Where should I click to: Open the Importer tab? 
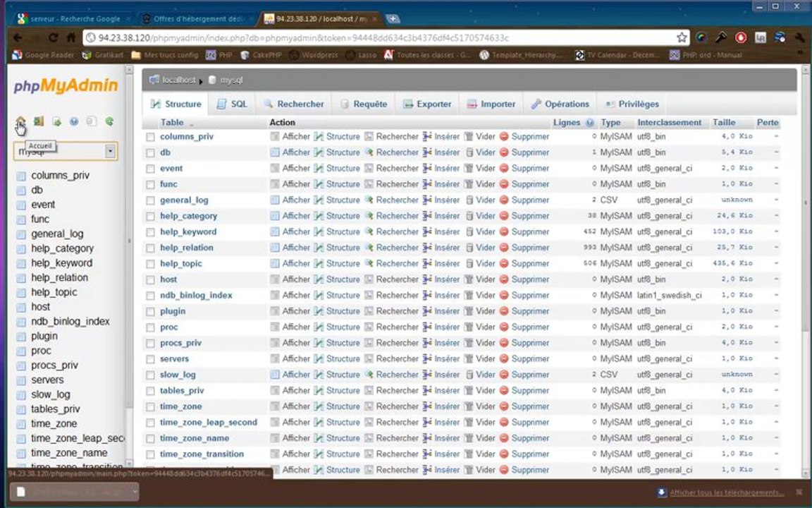[491, 104]
